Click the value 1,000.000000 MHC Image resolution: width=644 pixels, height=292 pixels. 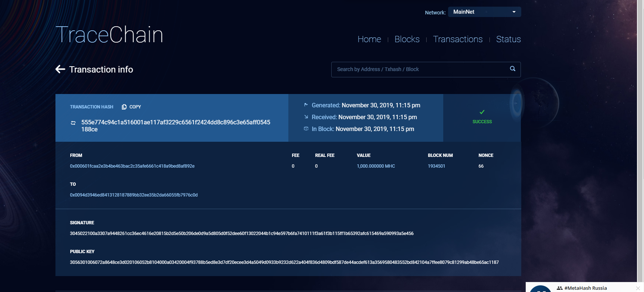(376, 166)
